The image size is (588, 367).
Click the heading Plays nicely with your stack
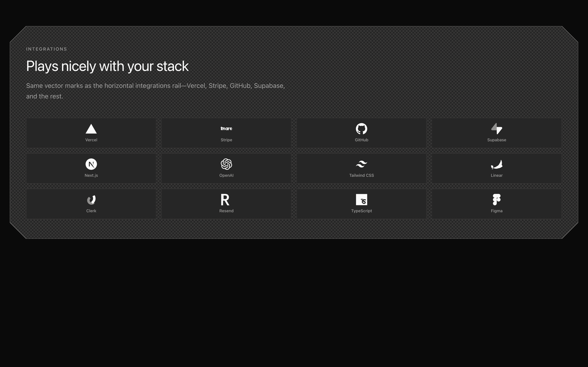point(107,66)
